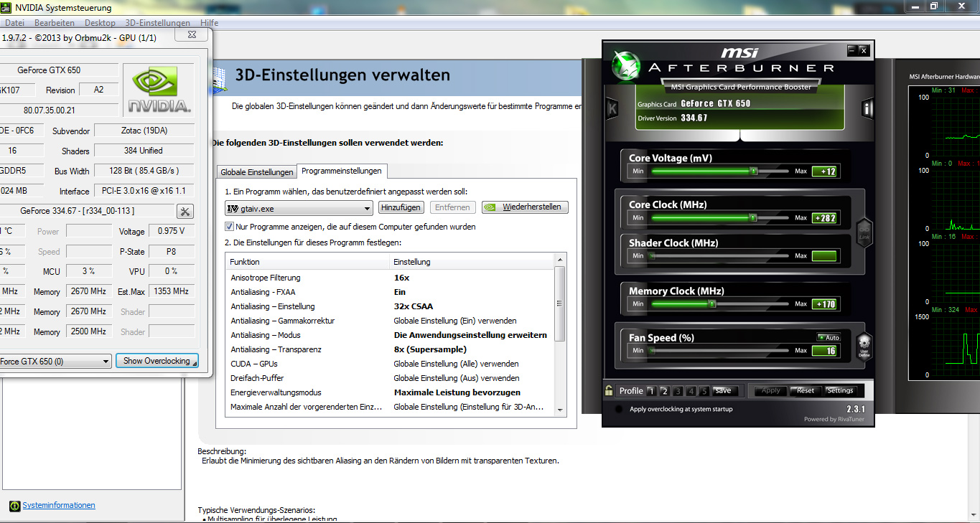Click the Core Clock +282 value box
The image size is (980, 523).
[x=824, y=218]
